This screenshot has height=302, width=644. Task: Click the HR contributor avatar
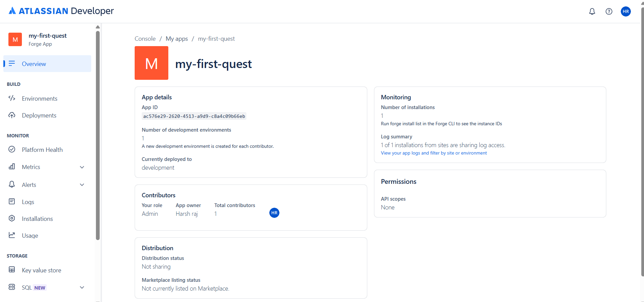274,213
